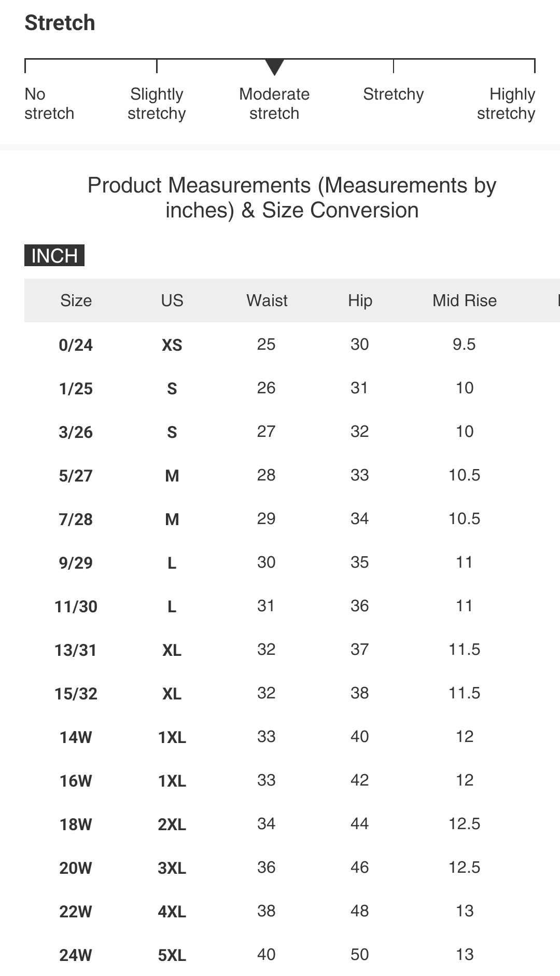Image resolution: width=560 pixels, height=976 pixels.
Task: Click the XS US size cell
Action: (172, 345)
